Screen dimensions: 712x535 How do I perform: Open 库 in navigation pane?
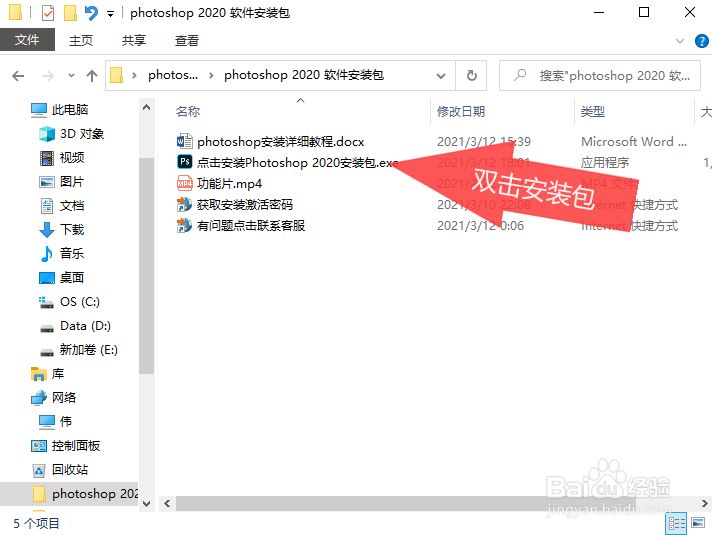57,374
